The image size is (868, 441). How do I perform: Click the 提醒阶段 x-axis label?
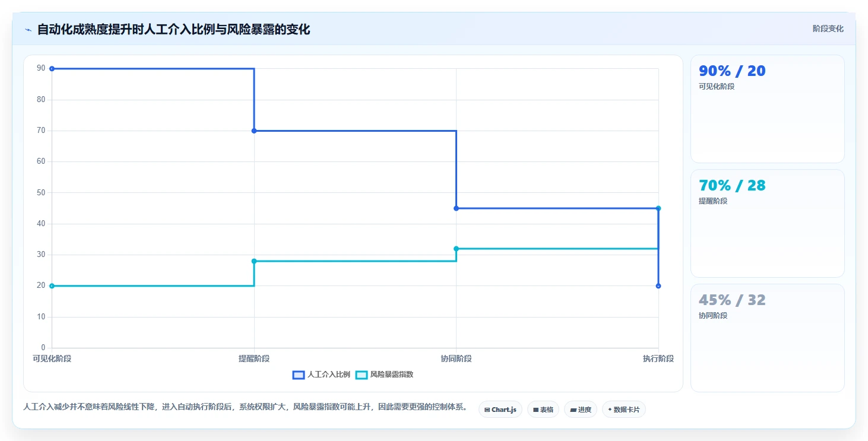(254, 358)
